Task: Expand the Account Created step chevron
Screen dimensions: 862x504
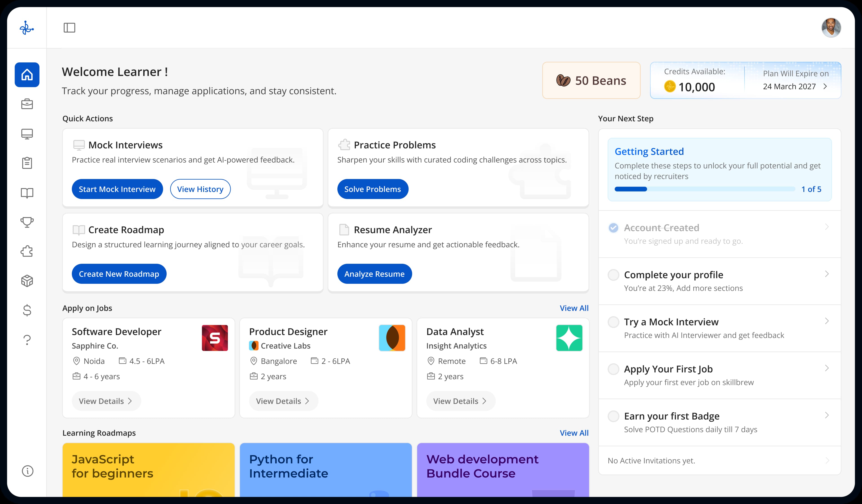Action: (x=827, y=227)
